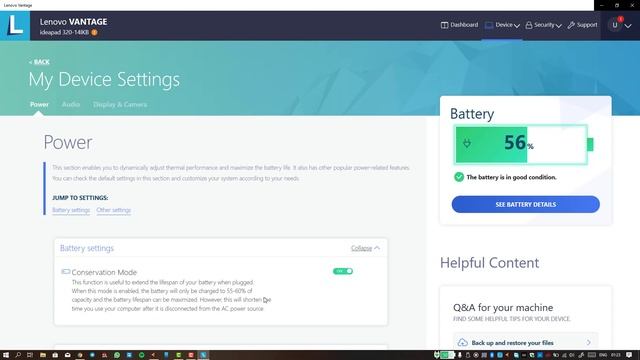The image size is (640, 360).
Task: Click the battery plug charging icon
Action: click(x=467, y=143)
